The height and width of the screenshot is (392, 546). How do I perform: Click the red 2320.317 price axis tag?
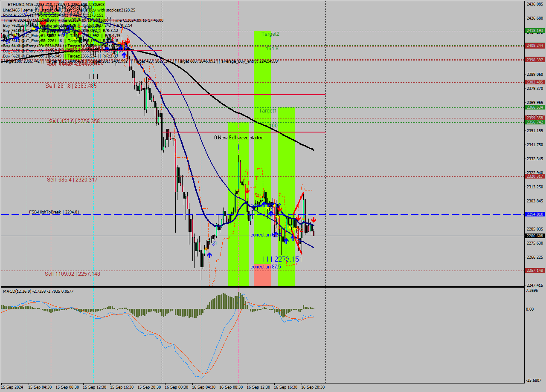[535, 176]
